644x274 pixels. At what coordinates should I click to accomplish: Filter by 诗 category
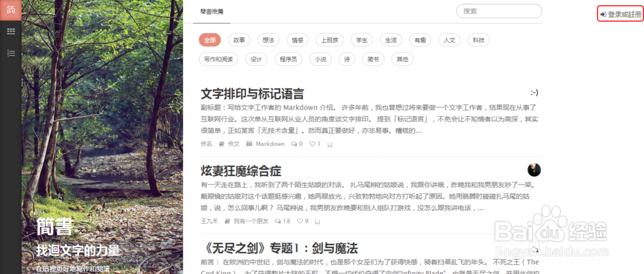(x=346, y=59)
